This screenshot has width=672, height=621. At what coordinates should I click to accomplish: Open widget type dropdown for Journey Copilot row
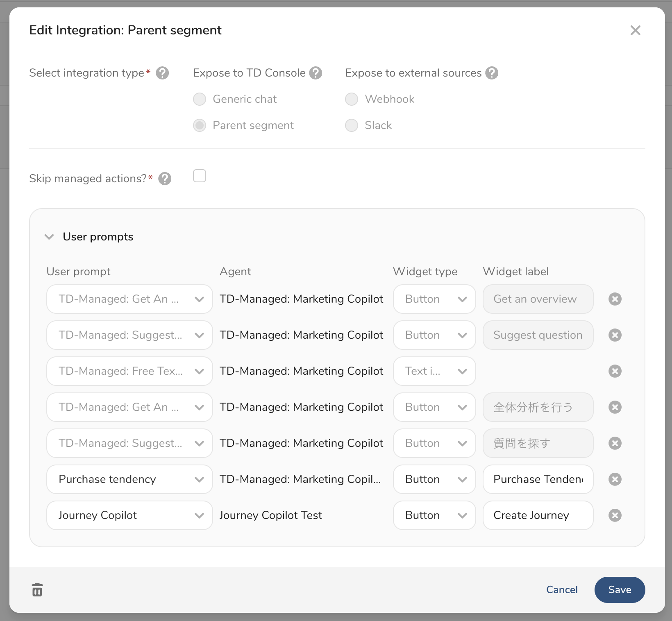click(x=434, y=515)
